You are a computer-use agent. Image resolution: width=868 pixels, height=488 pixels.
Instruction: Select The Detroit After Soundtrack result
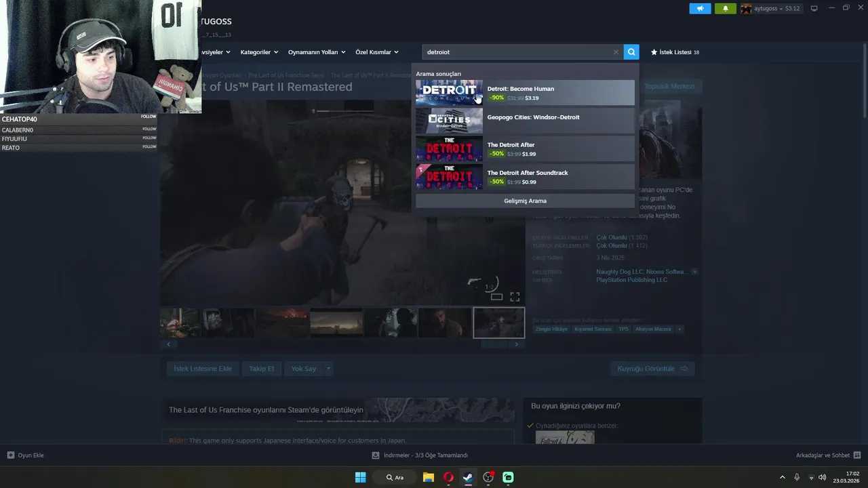pyautogui.click(x=525, y=176)
